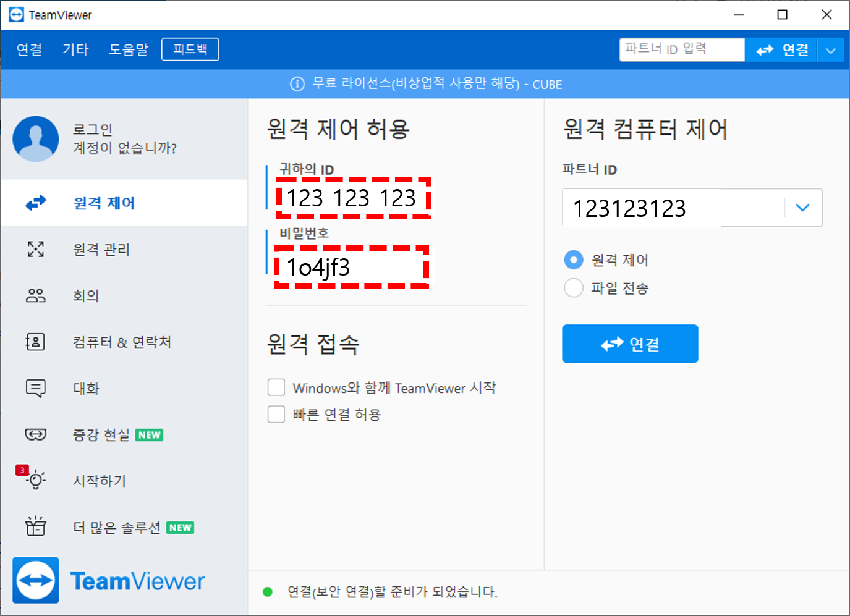
Task: Click the large blue 연결 button
Action: [630, 344]
